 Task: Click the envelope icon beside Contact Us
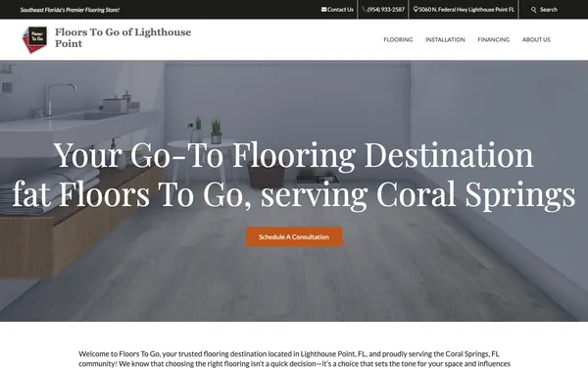coord(324,10)
